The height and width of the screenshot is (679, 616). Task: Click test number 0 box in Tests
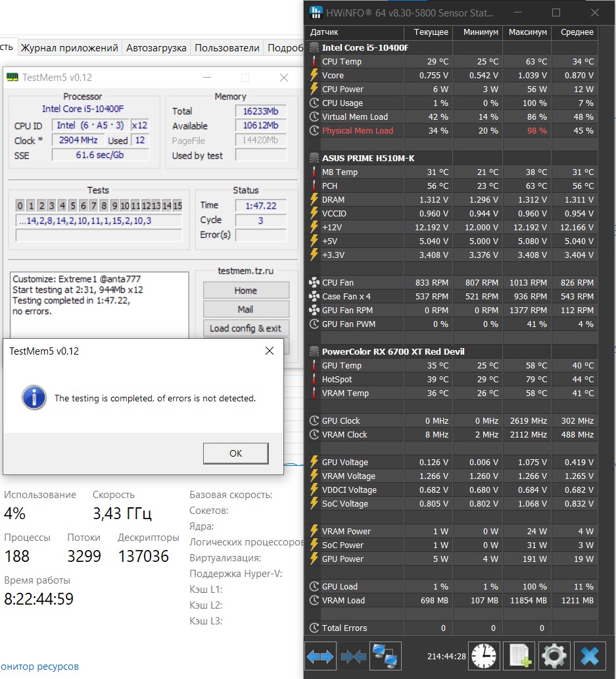20,206
